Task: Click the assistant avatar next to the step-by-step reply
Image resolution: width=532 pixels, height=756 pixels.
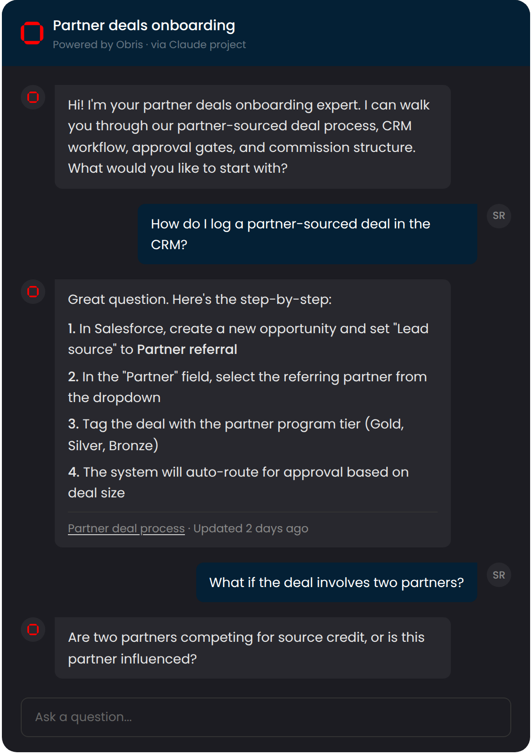Action: tap(33, 292)
